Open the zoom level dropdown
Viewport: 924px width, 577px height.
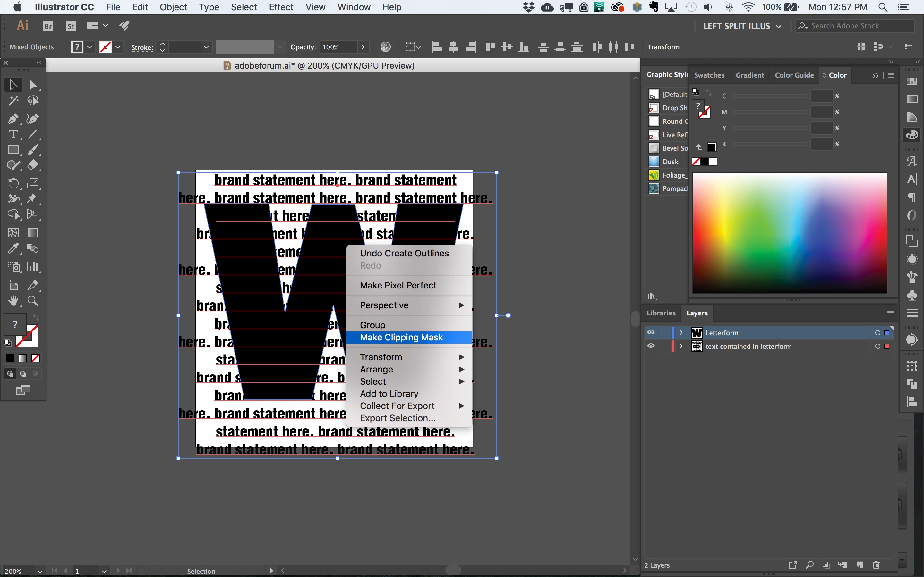point(40,571)
